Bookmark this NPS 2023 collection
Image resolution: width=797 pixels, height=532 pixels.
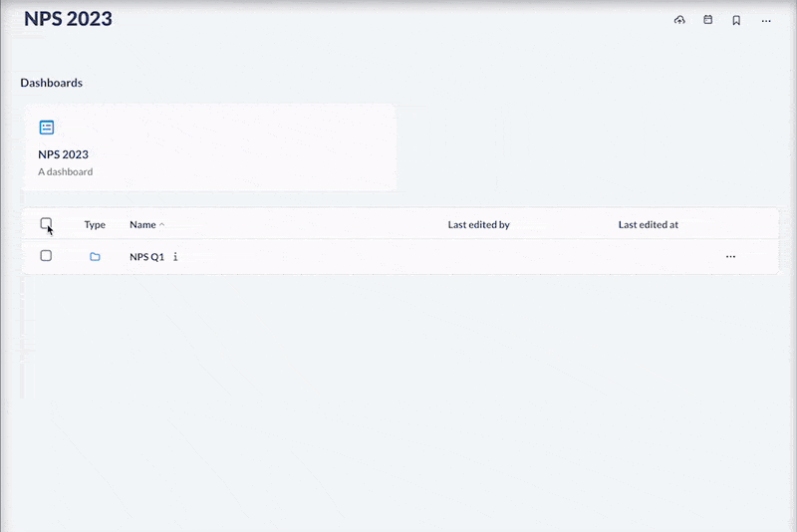pos(736,20)
